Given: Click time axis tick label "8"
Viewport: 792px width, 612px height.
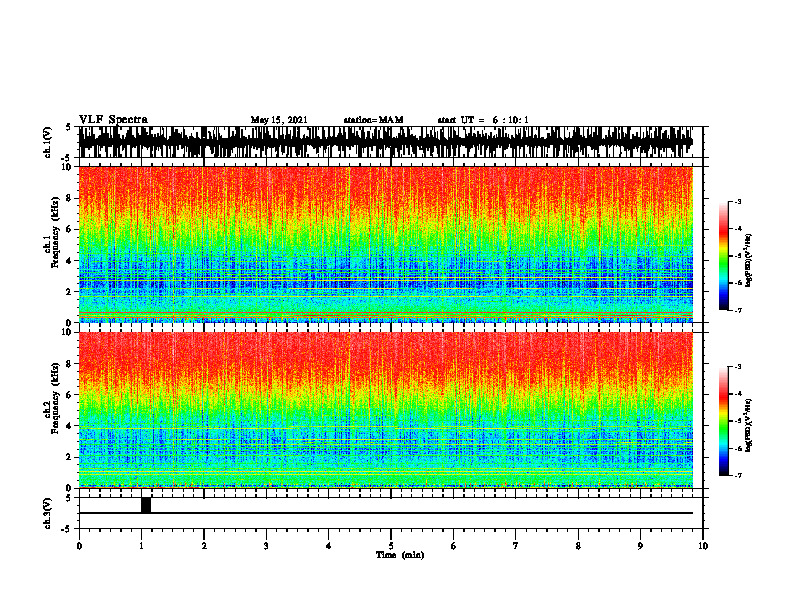Looking at the screenshot, I should (x=578, y=546).
